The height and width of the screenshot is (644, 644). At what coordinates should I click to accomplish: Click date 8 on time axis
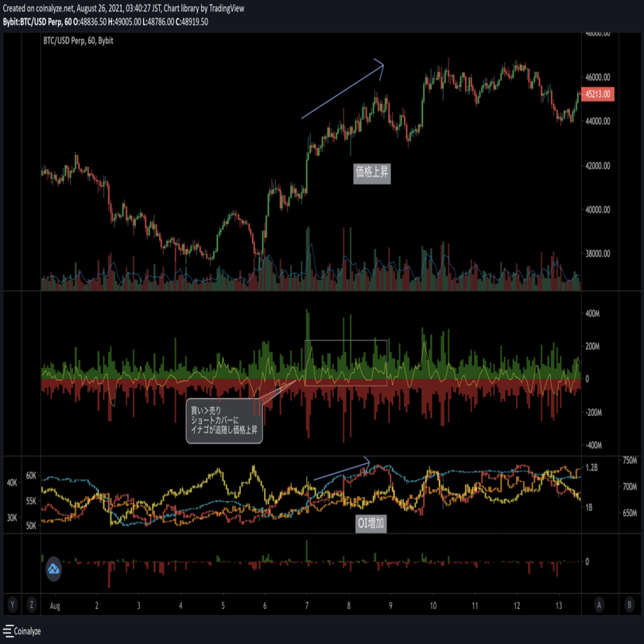(x=349, y=606)
